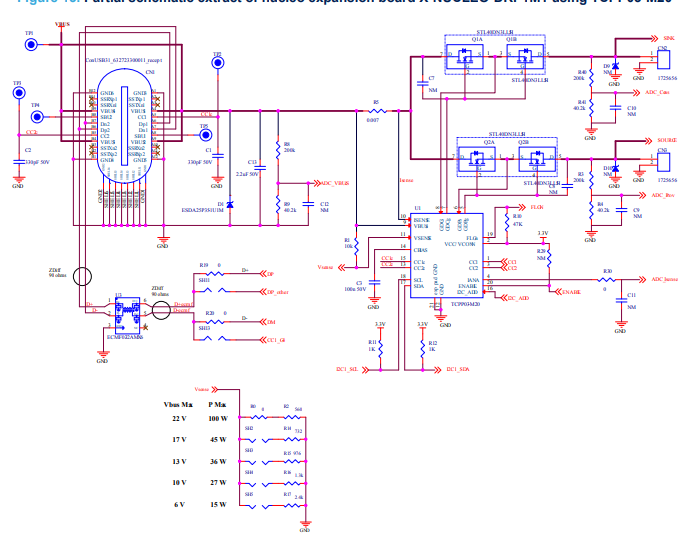700x545 pixels.
Task: Select the SOURCE port label
Action: (667, 140)
